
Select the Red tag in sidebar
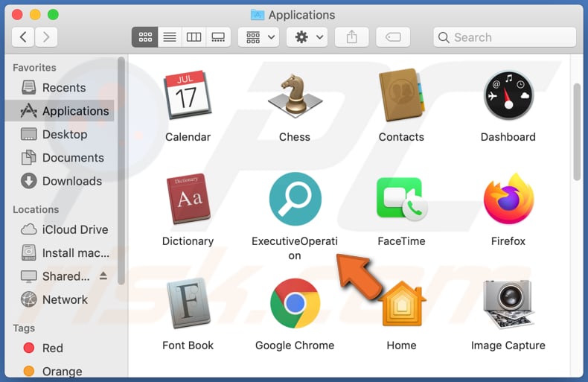click(x=52, y=348)
